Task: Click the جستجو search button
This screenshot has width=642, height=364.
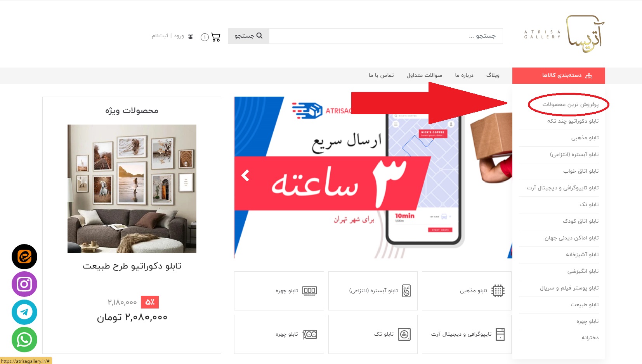Action: tap(248, 36)
